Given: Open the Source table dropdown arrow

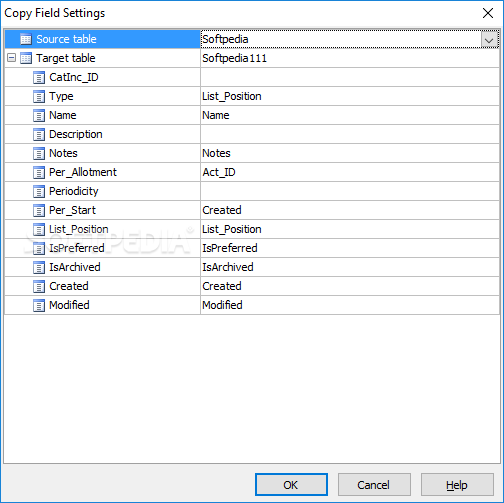Looking at the screenshot, I should tap(489, 40).
